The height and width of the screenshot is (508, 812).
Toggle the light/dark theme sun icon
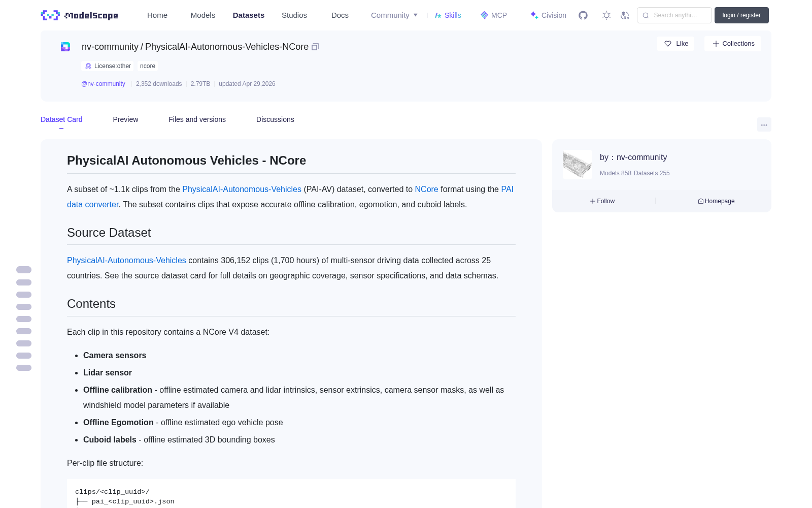click(x=606, y=15)
